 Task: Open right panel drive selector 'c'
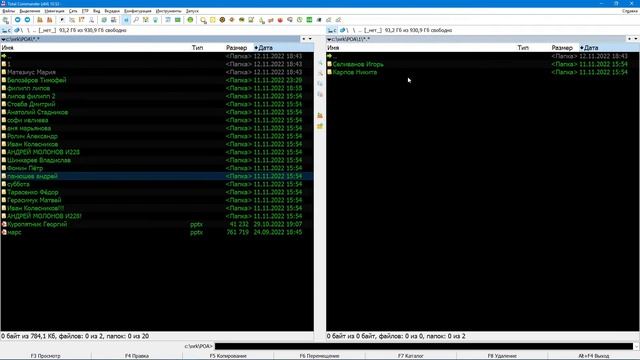pyautogui.click(x=332, y=30)
